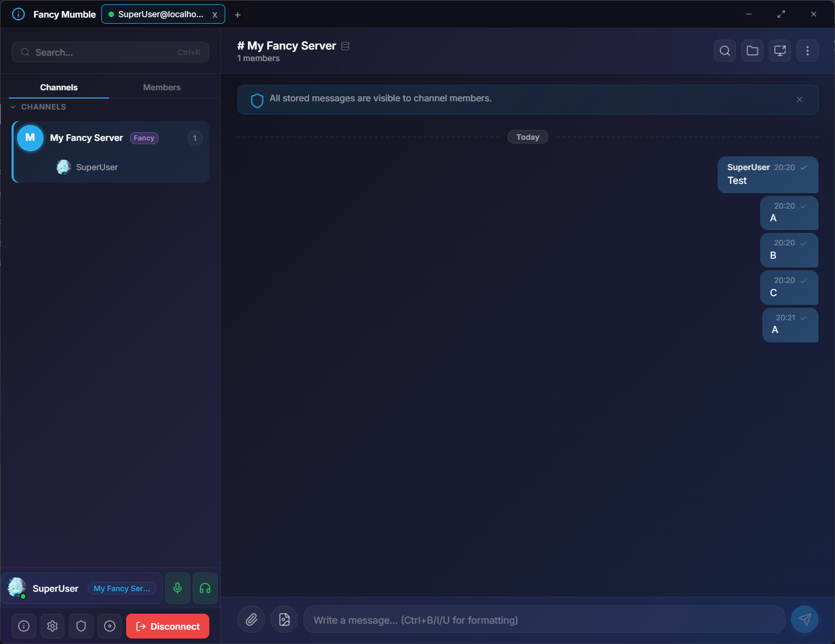
Task: Open chat search magnifier icon
Action: (725, 51)
